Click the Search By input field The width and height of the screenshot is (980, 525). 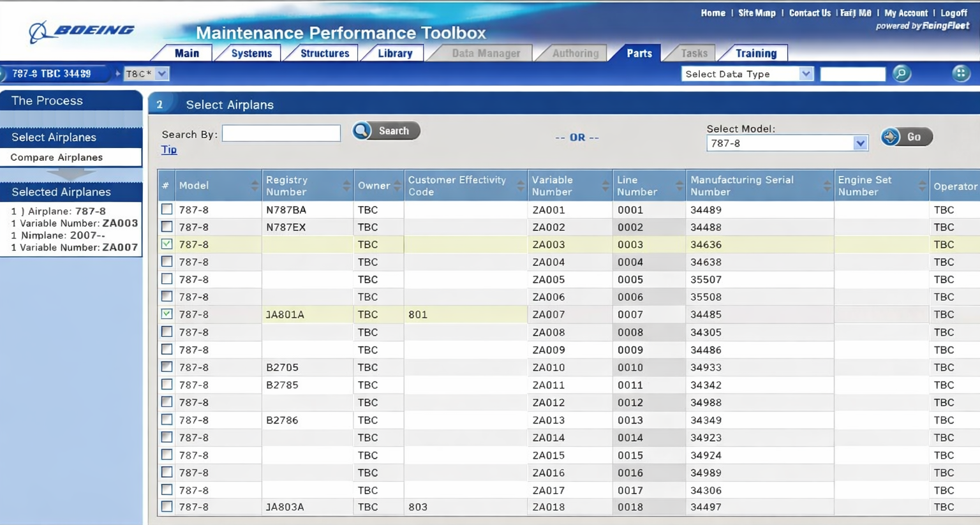(x=281, y=133)
